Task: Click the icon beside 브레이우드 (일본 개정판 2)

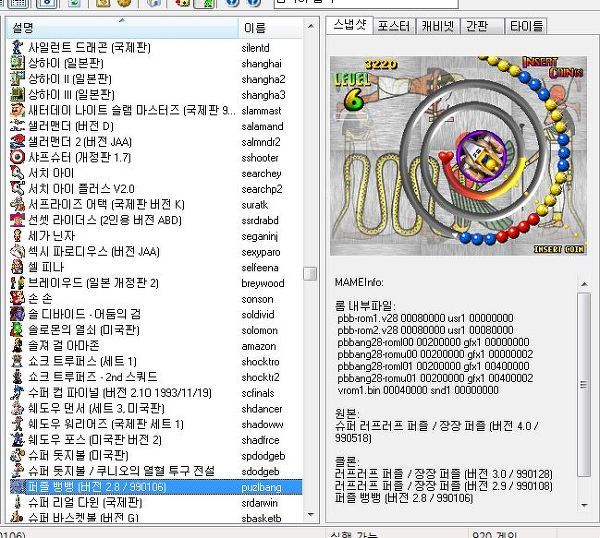Action: click(x=17, y=283)
